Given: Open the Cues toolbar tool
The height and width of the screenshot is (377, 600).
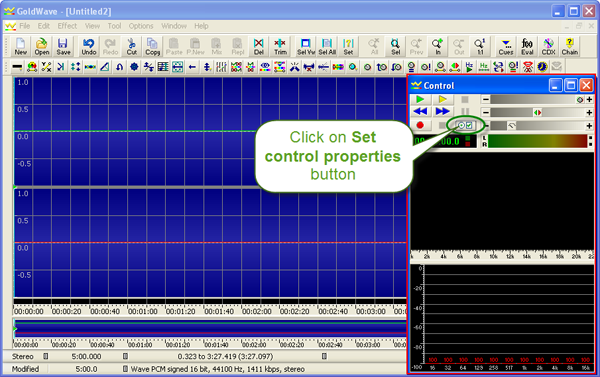Looking at the screenshot, I should click(x=505, y=47).
